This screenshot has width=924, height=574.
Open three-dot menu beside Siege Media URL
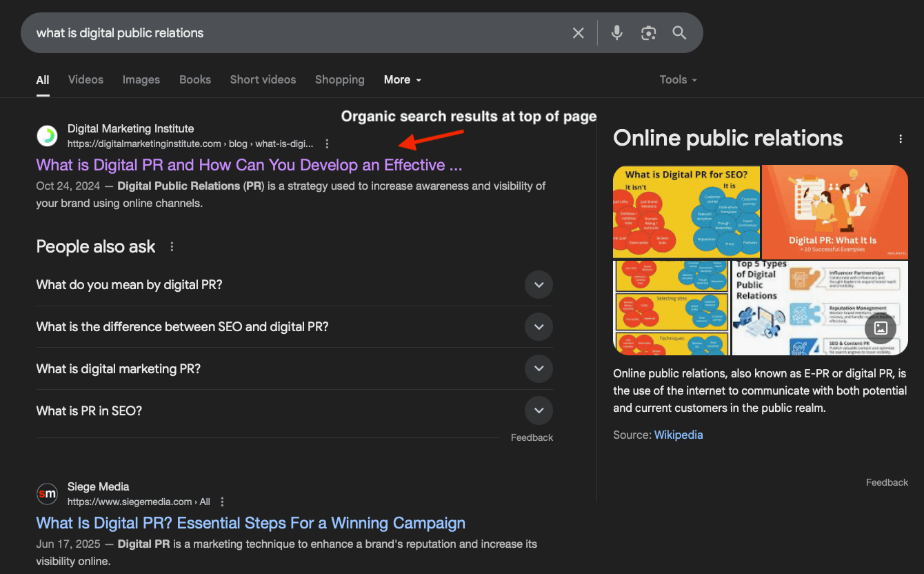pos(222,502)
